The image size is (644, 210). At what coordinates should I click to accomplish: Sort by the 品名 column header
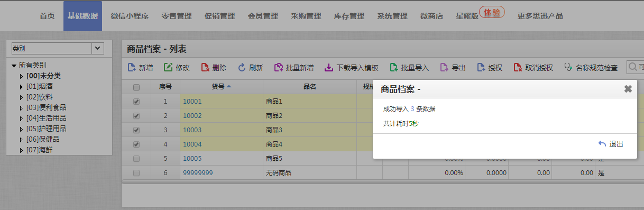[309, 87]
